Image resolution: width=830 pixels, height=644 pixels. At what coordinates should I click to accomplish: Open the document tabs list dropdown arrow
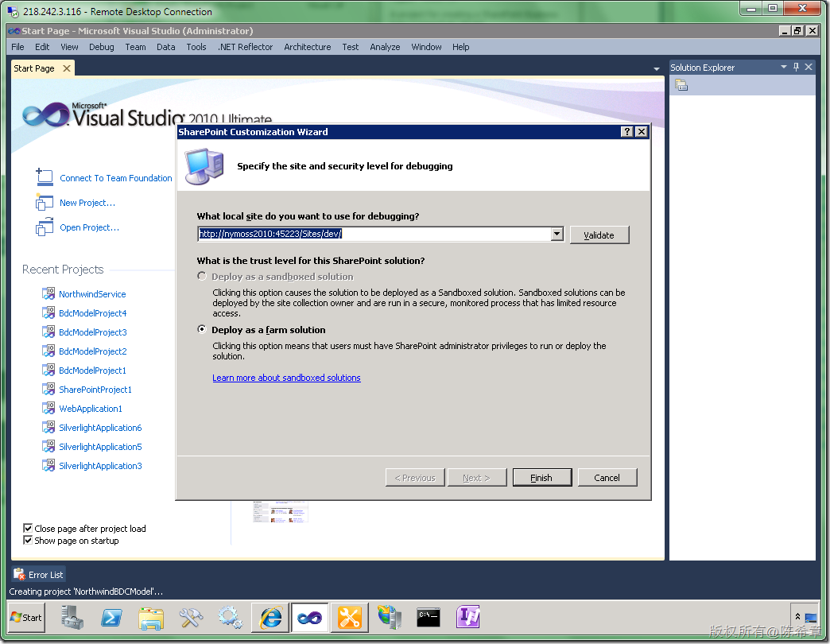657,69
